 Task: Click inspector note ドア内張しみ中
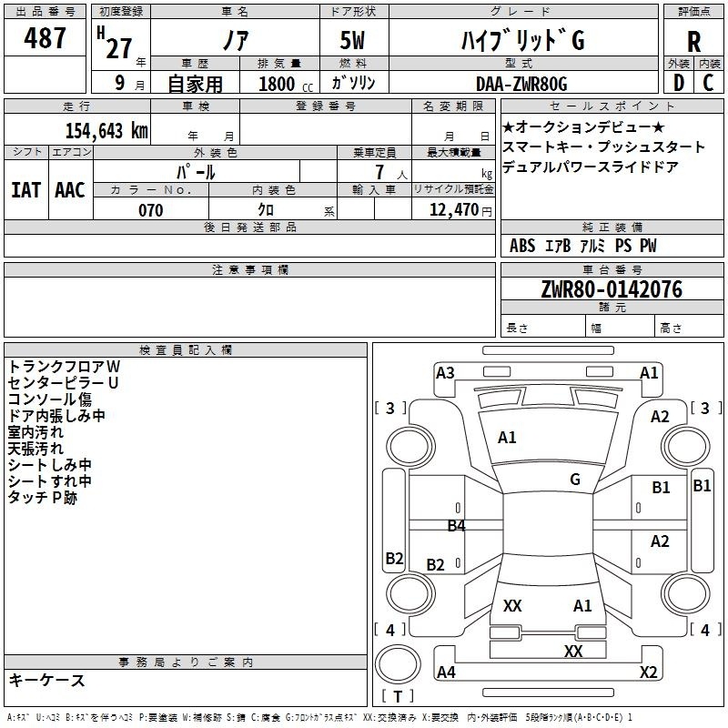pyautogui.click(x=56, y=416)
